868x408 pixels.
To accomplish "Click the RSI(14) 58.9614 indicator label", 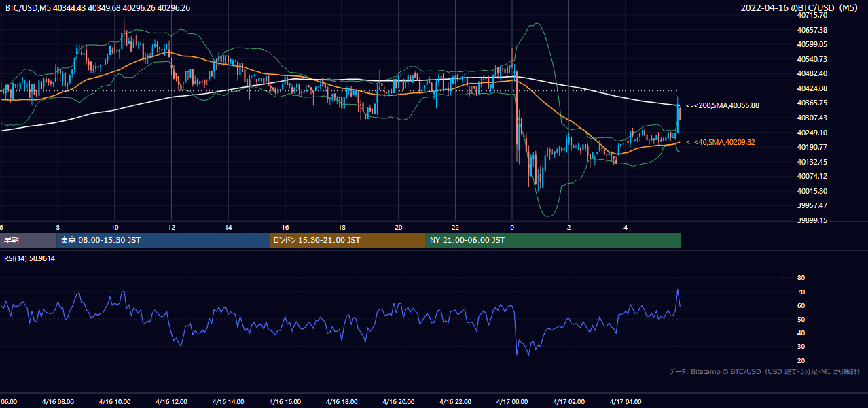I will click(30, 258).
